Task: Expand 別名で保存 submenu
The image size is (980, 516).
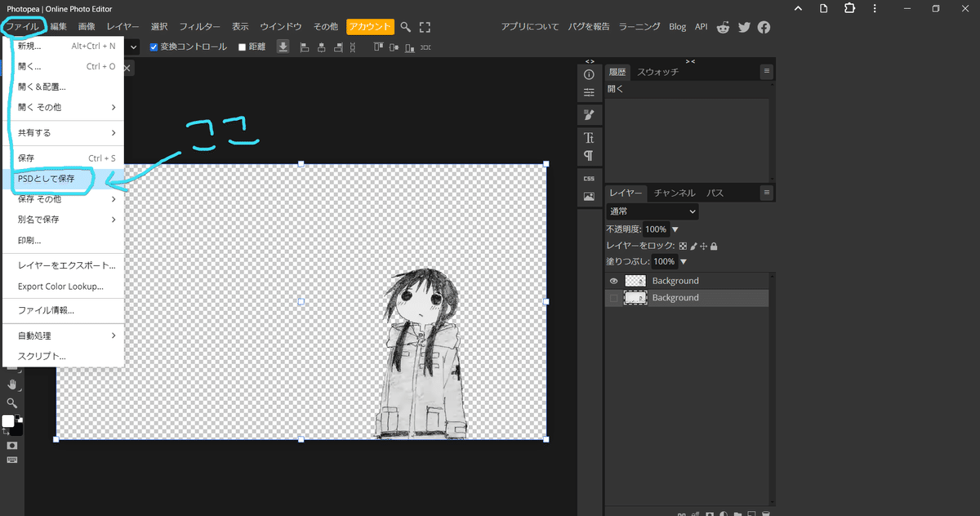Action: [63, 220]
